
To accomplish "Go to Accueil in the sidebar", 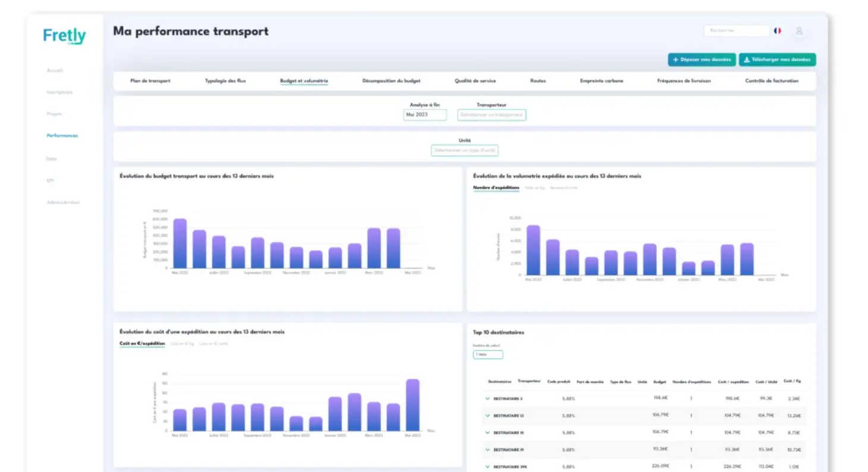I will (x=55, y=70).
